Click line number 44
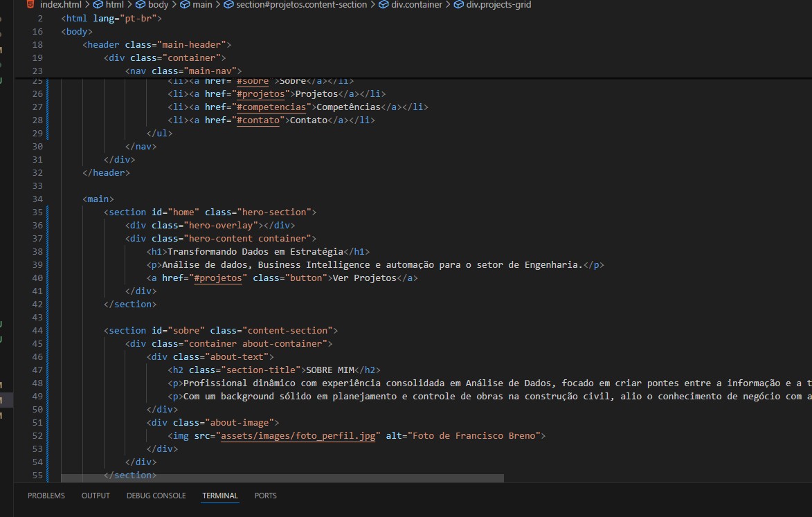 37,330
